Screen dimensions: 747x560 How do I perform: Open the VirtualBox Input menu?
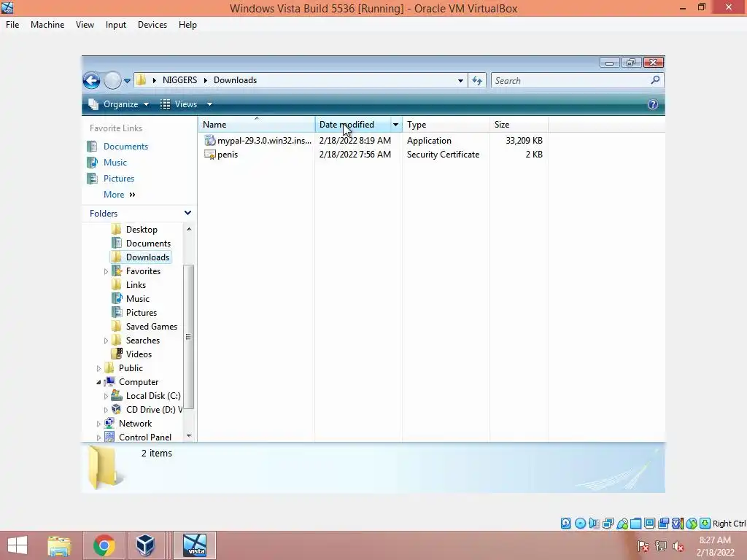(116, 25)
